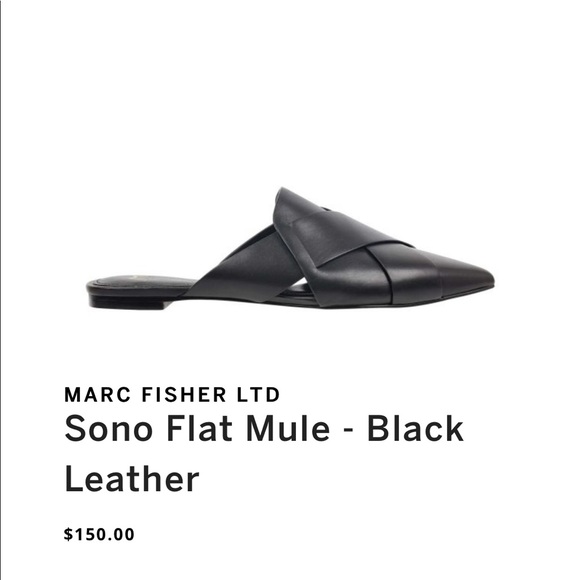Click the low heel of the shoe
This screenshot has height=580, width=580.
pyautogui.click(x=126, y=303)
